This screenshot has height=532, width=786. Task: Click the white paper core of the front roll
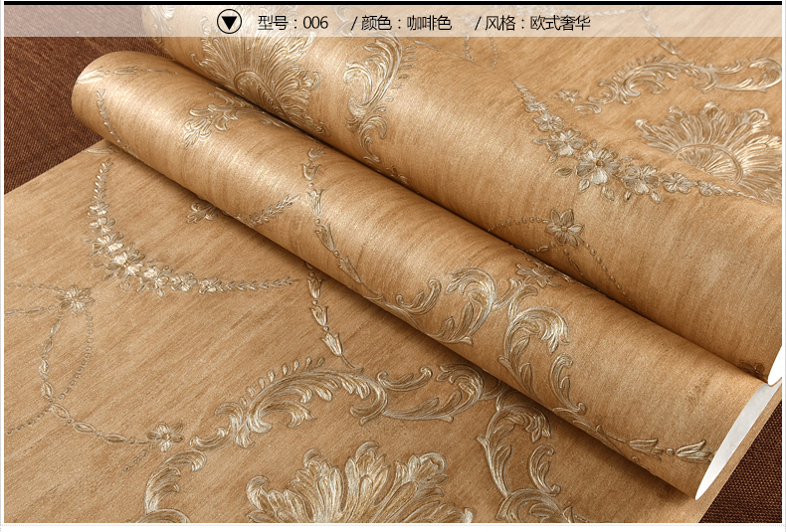point(737,436)
